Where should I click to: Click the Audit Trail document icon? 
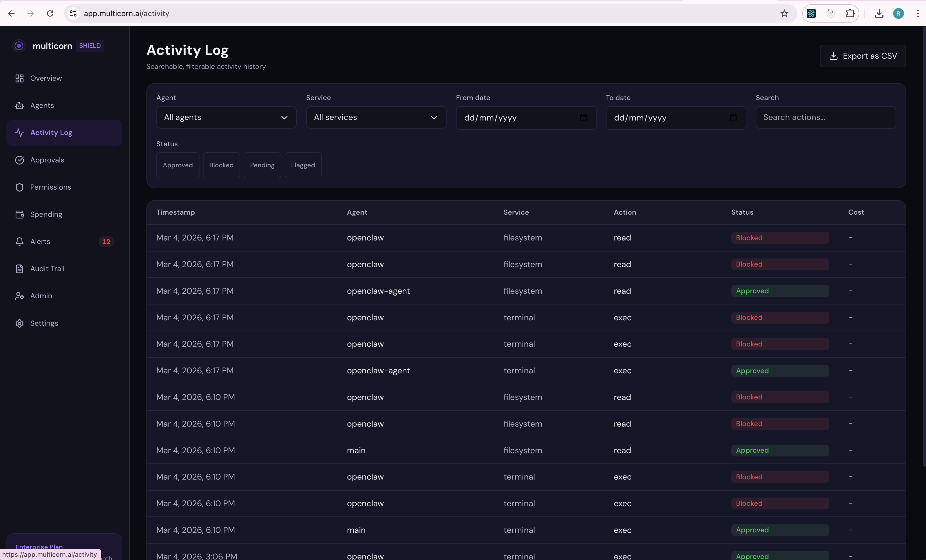[20, 268]
